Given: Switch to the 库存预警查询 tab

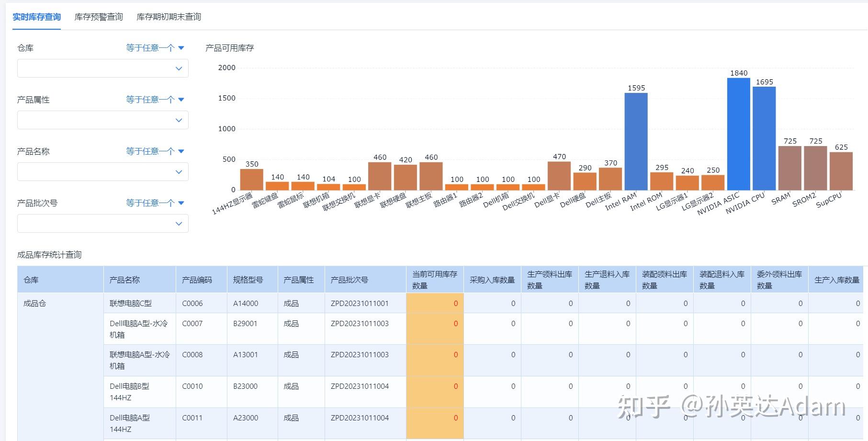Looking at the screenshot, I should [x=98, y=16].
